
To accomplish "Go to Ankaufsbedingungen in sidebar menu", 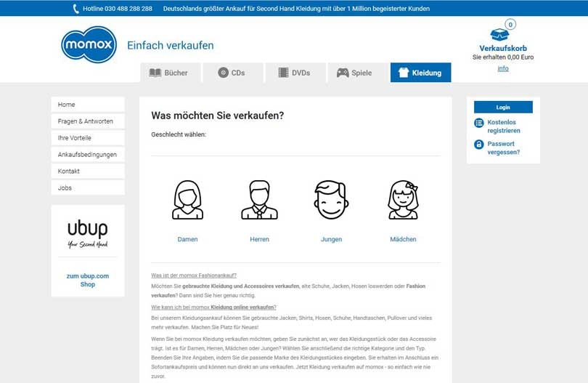I will point(87,155).
